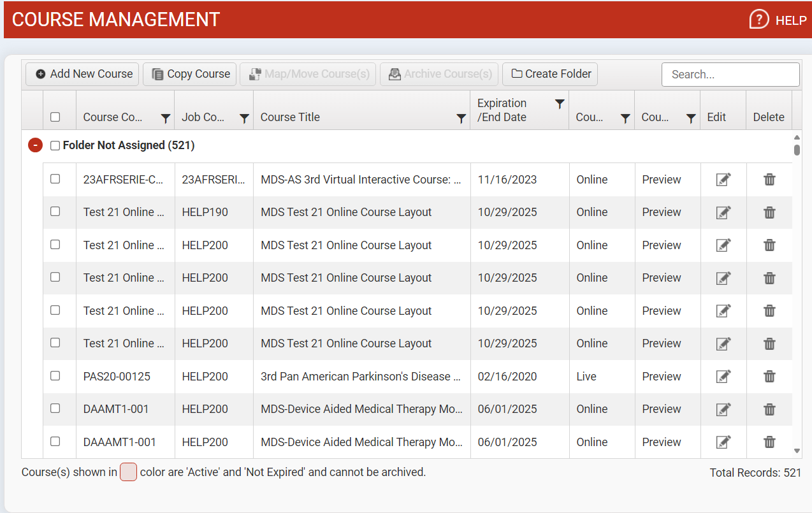
Task: Delete the HELP190 course with trash icon
Action: (x=769, y=212)
